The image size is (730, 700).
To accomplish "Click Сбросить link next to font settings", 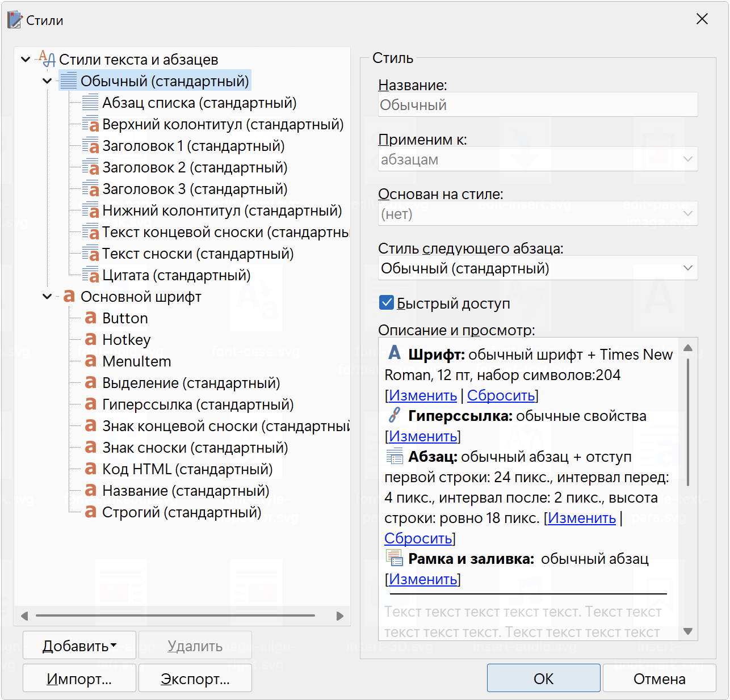I will pos(501,395).
